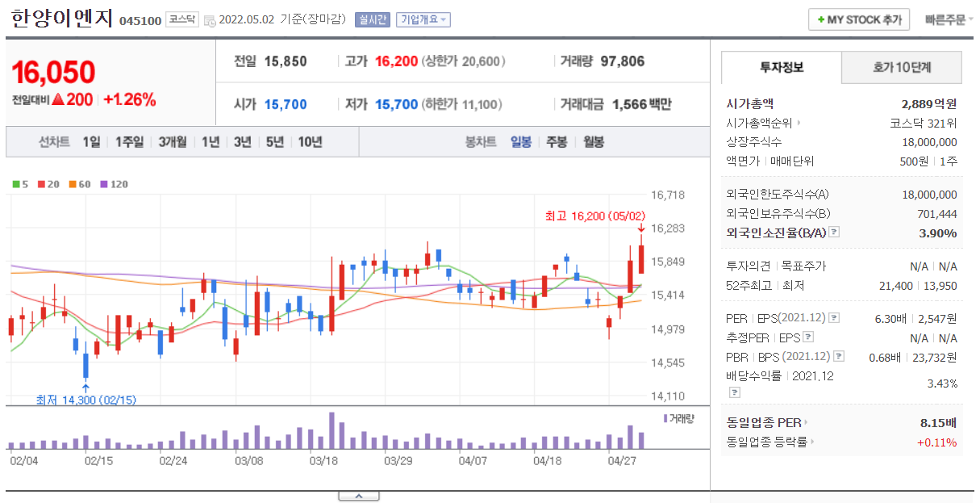980x503 pixels.
Task: Switch to the 투자정보 tab
Action: pyautogui.click(x=781, y=68)
